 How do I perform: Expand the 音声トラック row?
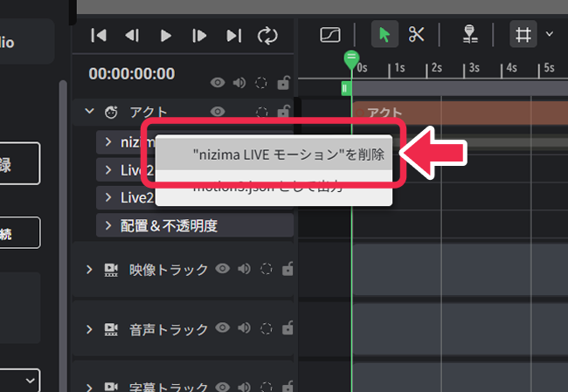click(x=88, y=329)
